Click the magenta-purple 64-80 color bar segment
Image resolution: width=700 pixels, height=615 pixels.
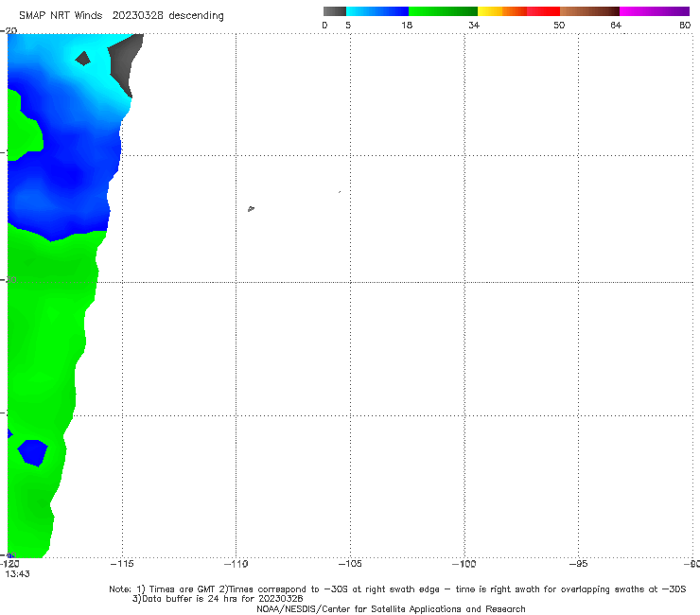coord(655,11)
